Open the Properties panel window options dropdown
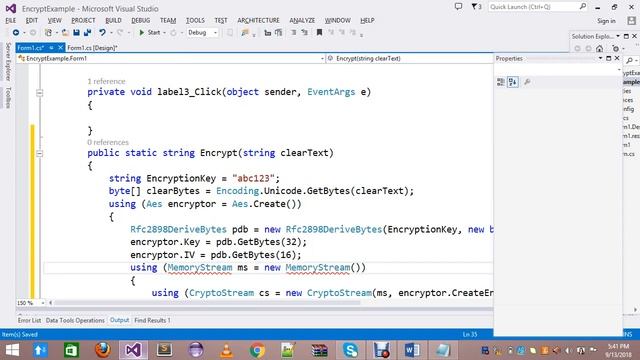The image size is (640, 360). (600, 58)
